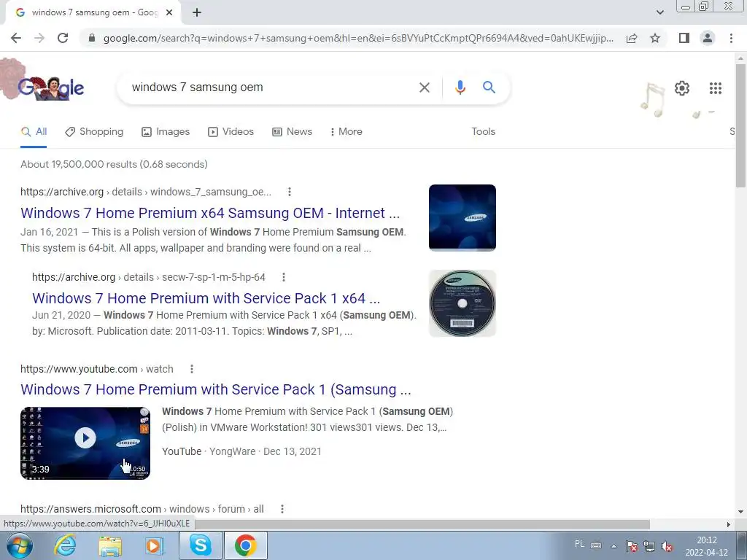
Task: Open a new browser tab
Action: coord(197,12)
